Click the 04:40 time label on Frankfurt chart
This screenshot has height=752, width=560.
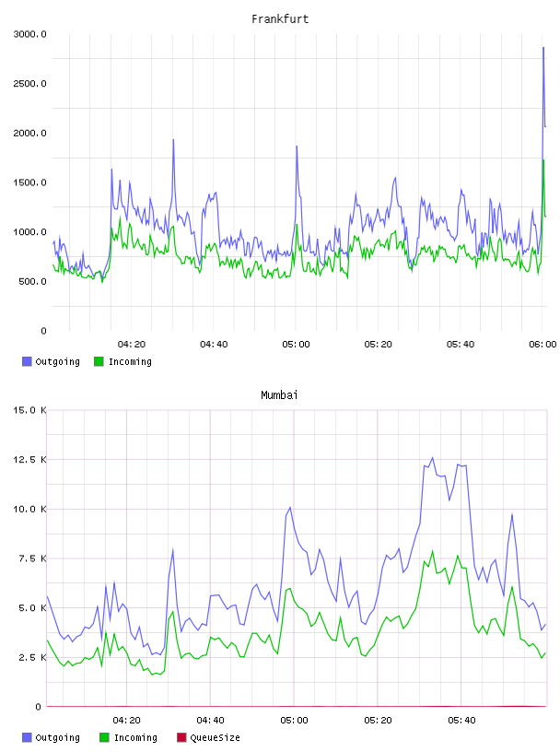click(214, 345)
